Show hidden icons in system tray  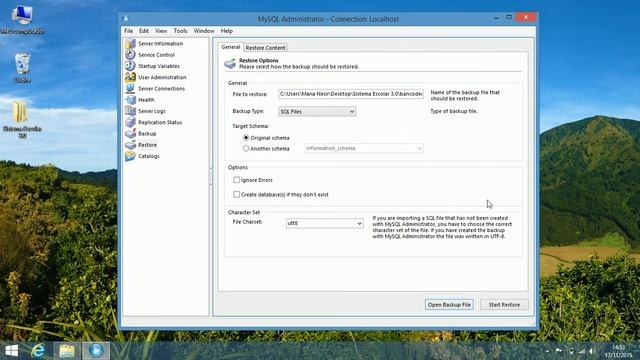(x=547, y=351)
